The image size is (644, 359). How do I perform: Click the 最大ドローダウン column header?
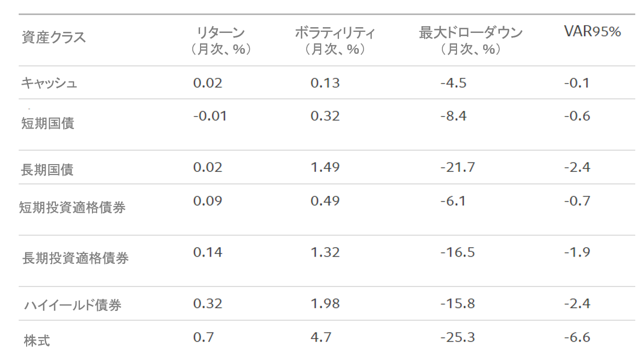tap(470, 33)
